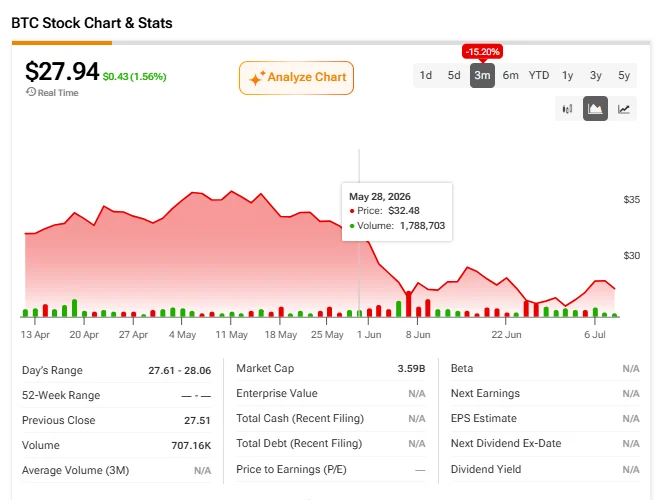672x500 pixels.
Task: Click the $0.43 (1.56%) change value
Action: click(135, 77)
